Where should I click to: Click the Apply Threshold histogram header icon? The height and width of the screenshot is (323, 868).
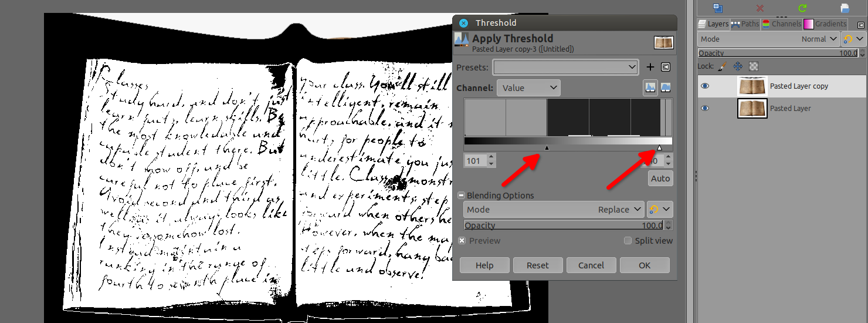point(462,41)
